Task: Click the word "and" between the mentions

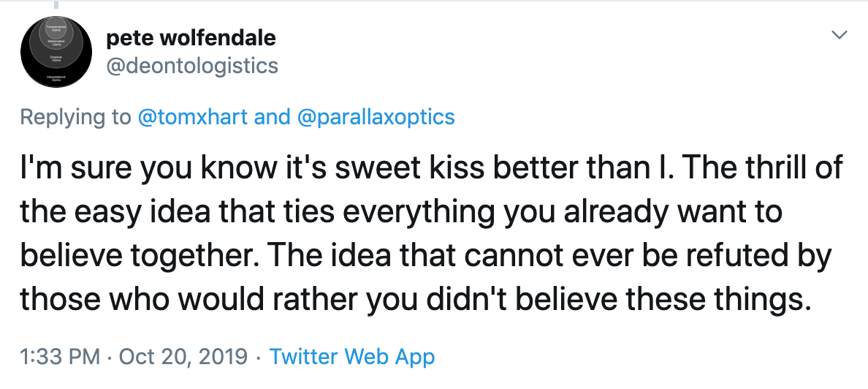Action: coord(272,117)
